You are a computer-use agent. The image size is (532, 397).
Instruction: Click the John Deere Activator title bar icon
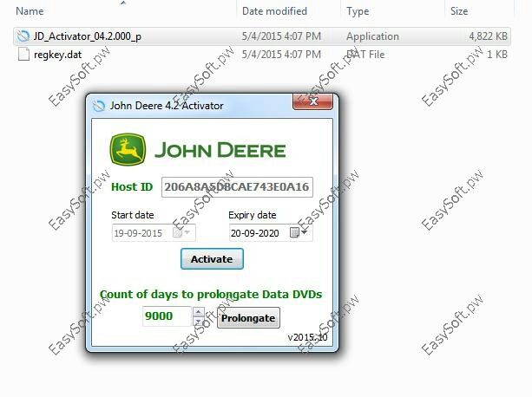[x=99, y=106]
